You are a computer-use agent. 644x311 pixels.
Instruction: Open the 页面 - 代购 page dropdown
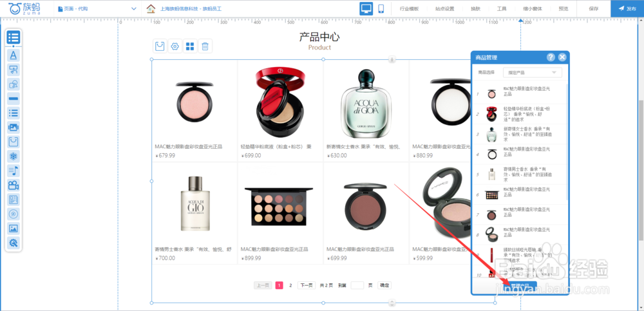pyautogui.click(x=97, y=8)
